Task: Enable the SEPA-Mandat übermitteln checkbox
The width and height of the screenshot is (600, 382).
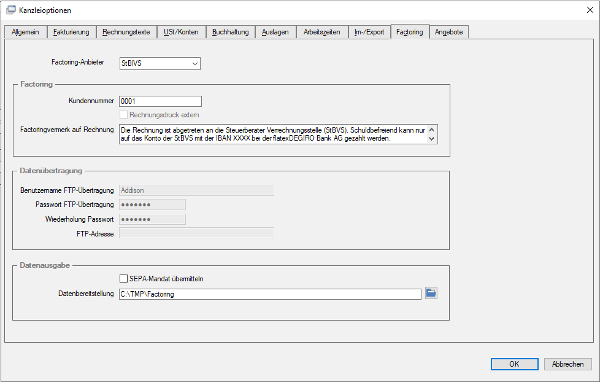Action: (123, 279)
